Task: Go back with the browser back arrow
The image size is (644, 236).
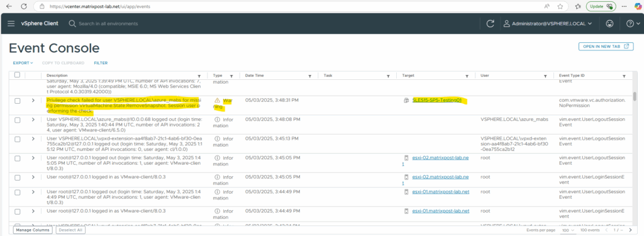Action: [x=9, y=6]
